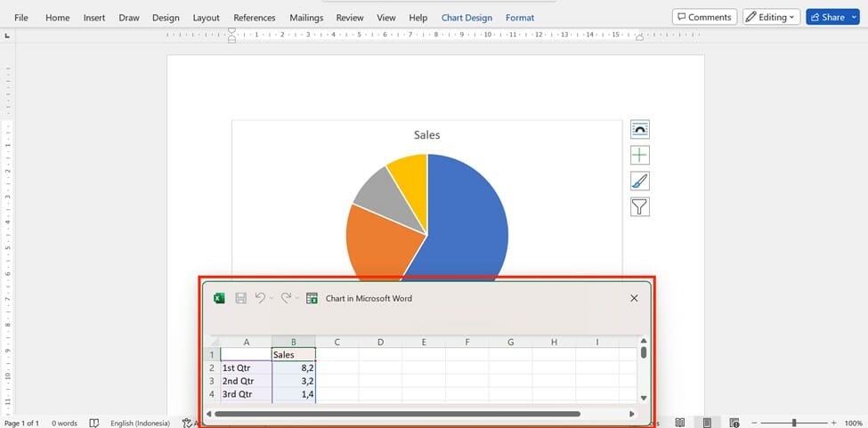Select the 1st Qtr cell
The width and height of the screenshot is (868, 428).
tap(246, 367)
